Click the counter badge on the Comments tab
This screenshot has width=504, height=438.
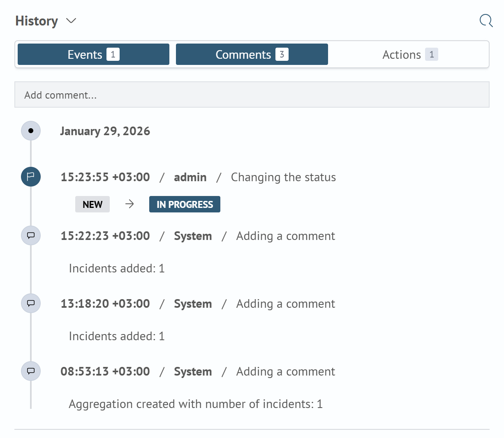pyautogui.click(x=282, y=54)
